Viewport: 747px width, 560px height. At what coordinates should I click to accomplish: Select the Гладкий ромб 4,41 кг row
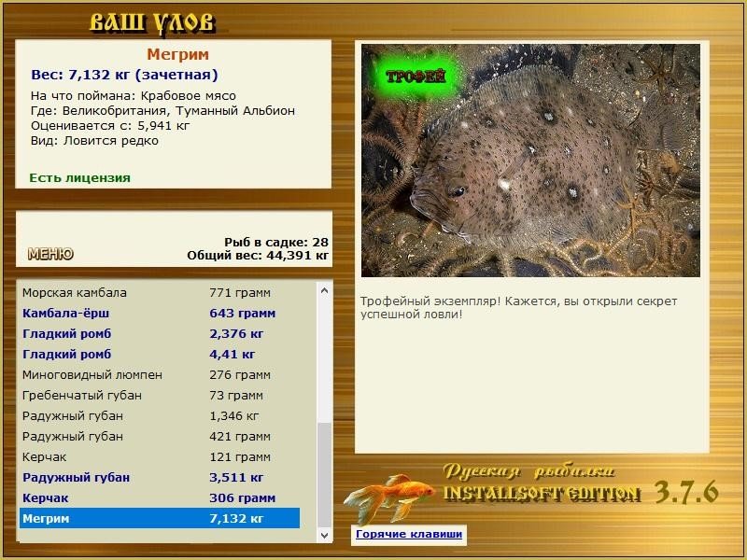tap(160, 355)
